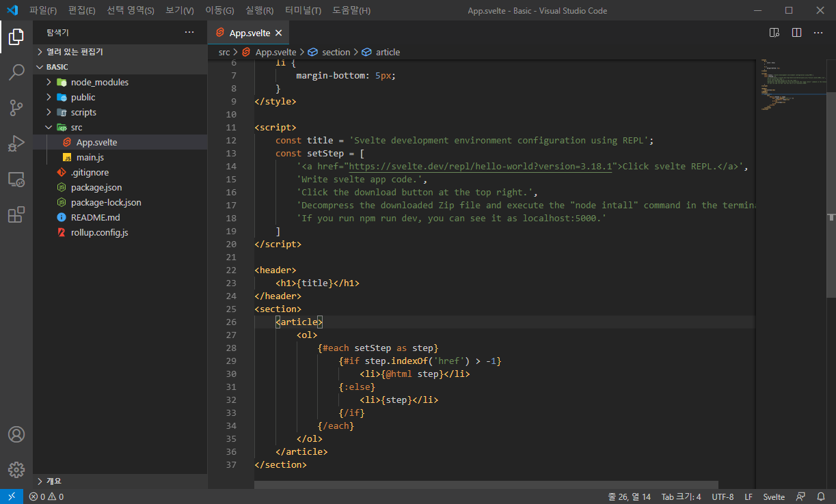Open main.js in the file tree
Viewport: 836px width, 504px height.
(x=120, y=157)
